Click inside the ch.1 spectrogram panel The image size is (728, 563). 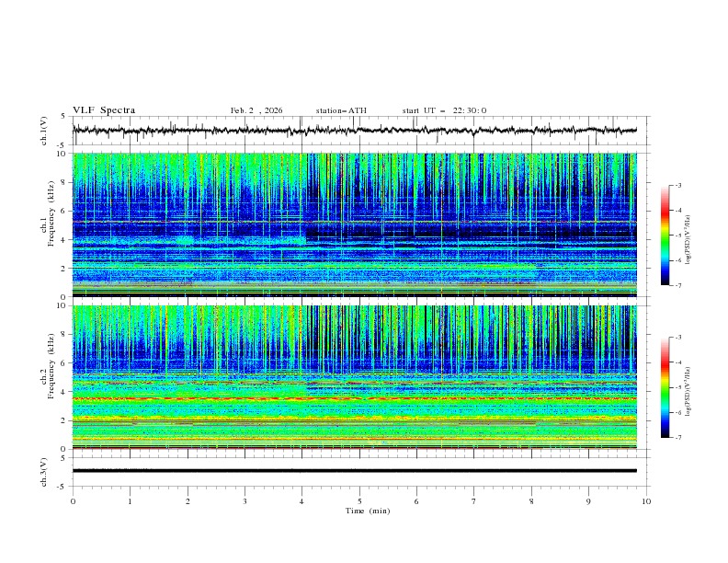tap(354, 224)
